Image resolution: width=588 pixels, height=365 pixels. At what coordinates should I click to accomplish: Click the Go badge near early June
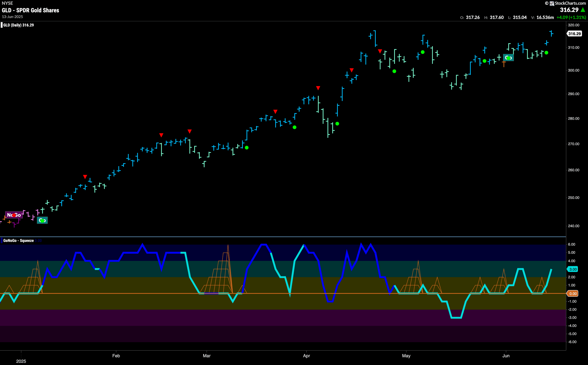pos(508,58)
